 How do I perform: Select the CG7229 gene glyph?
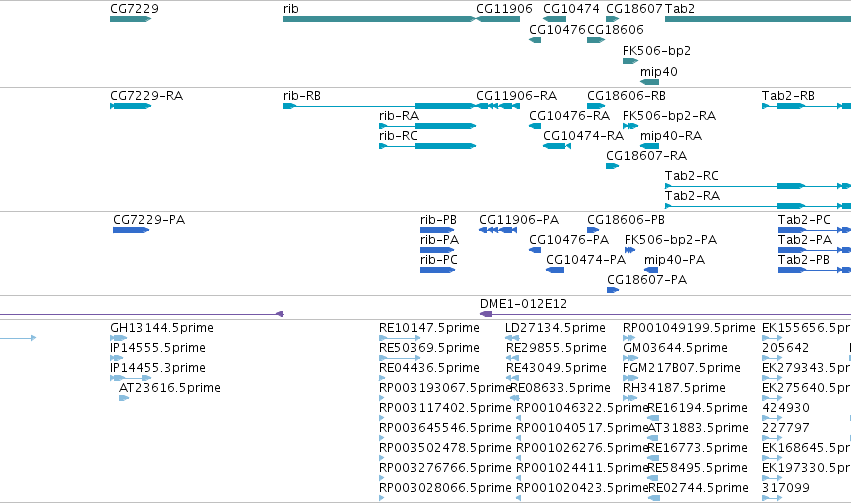130,19
